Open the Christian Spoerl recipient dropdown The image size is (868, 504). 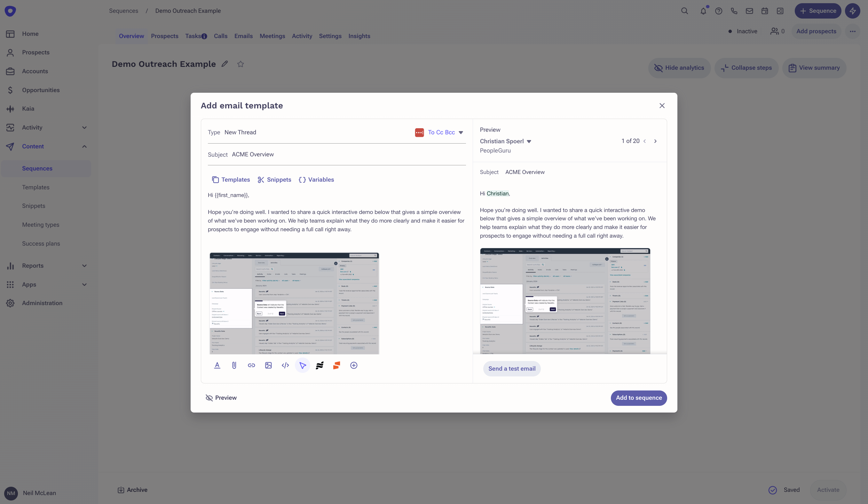[529, 141]
